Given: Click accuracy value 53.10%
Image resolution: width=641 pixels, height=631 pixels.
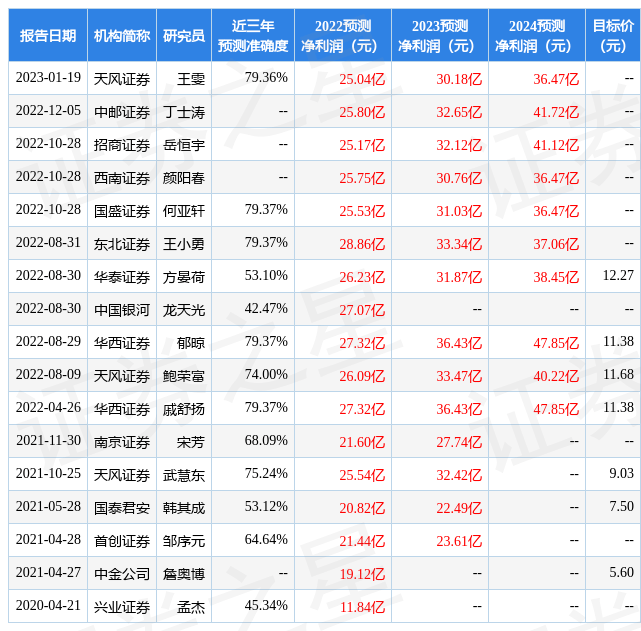Looking at the screenshot, I should coord(266,275).
